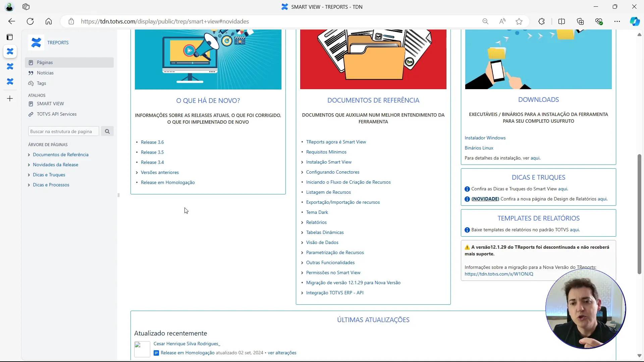Click the link icon next to TOTVS API Services
Screen dimensions: 644x362
click(x=31, y=114)
